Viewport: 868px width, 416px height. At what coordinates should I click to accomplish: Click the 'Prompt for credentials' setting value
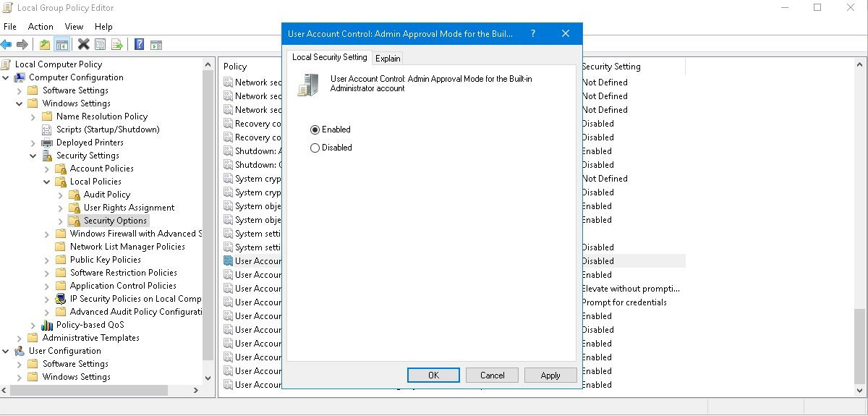624,302
